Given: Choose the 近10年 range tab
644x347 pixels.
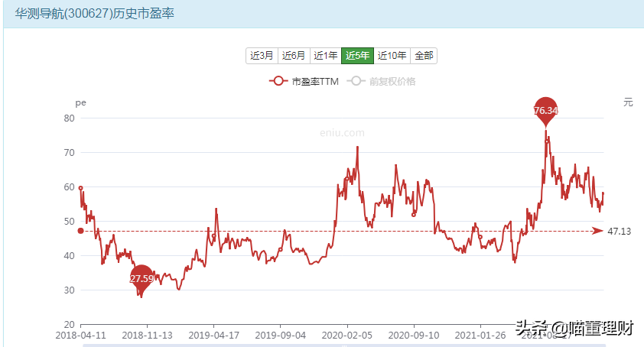Looking at the screenshot, I should click(392, 56).
